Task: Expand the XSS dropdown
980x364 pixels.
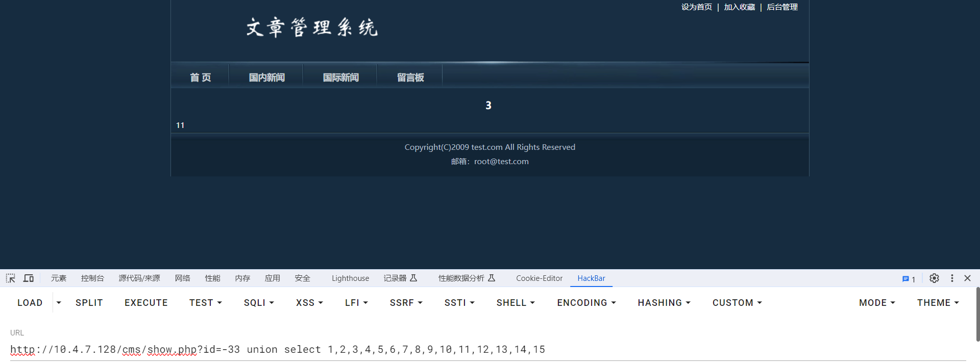Action: [x=309, y=303]
